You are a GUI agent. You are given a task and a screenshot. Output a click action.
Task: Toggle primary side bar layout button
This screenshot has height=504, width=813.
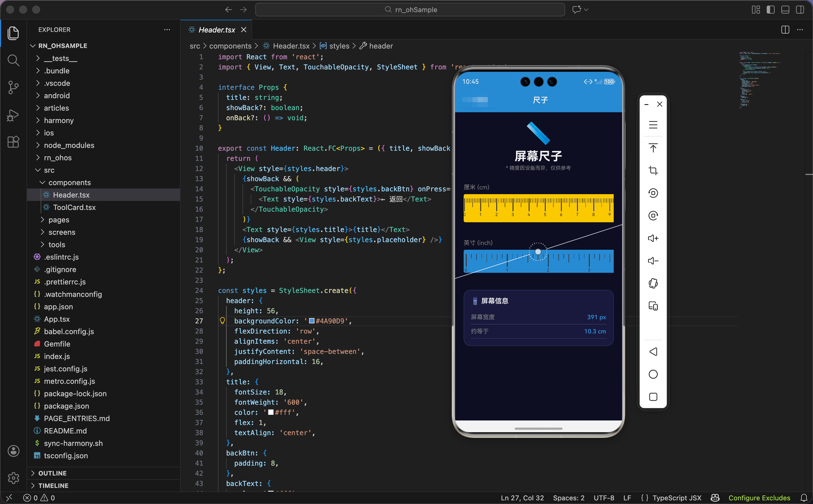click(770, 10)
